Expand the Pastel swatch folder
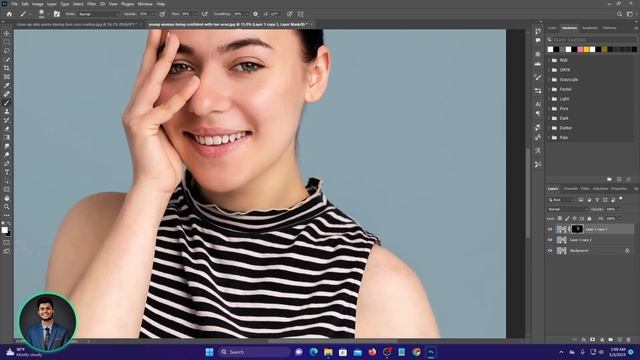Screen dimensions: 640x360 click(549, 89)
